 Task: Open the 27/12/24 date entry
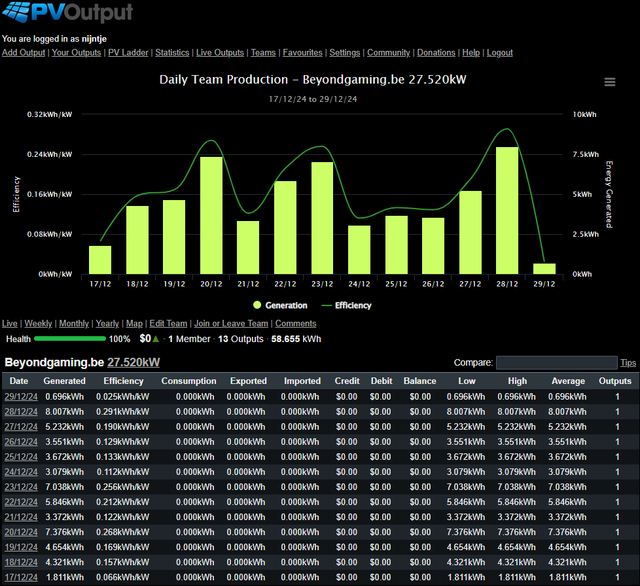pos(21,427)
